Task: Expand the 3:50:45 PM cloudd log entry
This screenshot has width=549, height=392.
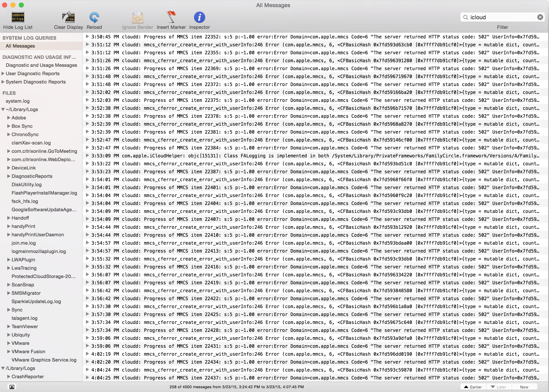Action: (87, 37)
